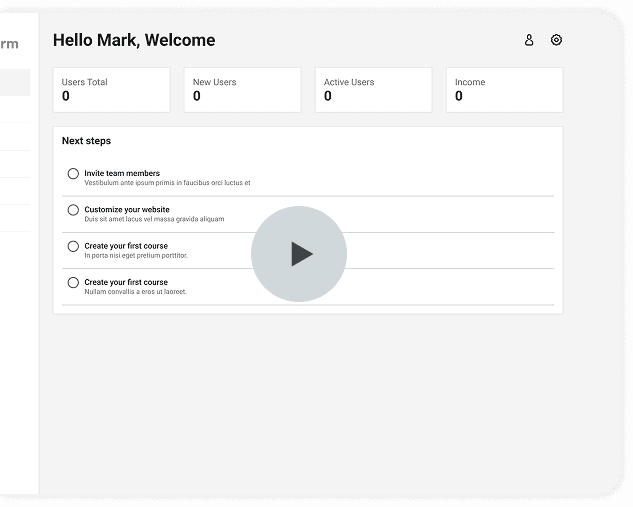Check the circle beside 'Nullam convallis a eros'
Screen dimensions: 633x507
[x=73, y=283]
